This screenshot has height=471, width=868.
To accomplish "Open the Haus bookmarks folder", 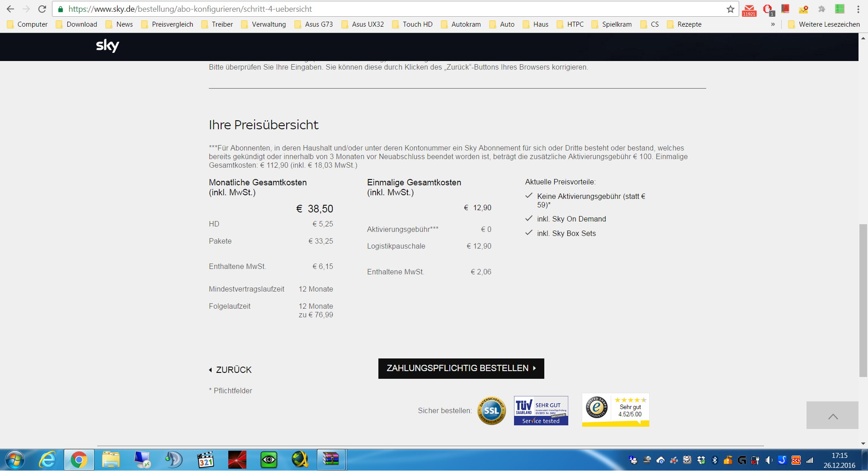I will click(x=535, y=24).
